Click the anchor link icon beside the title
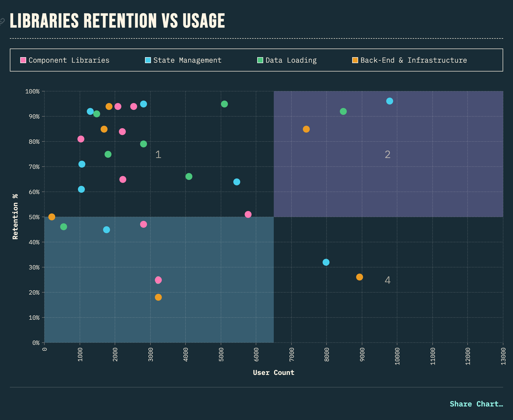Screen dimensions: 513x420 pos(2,21)
